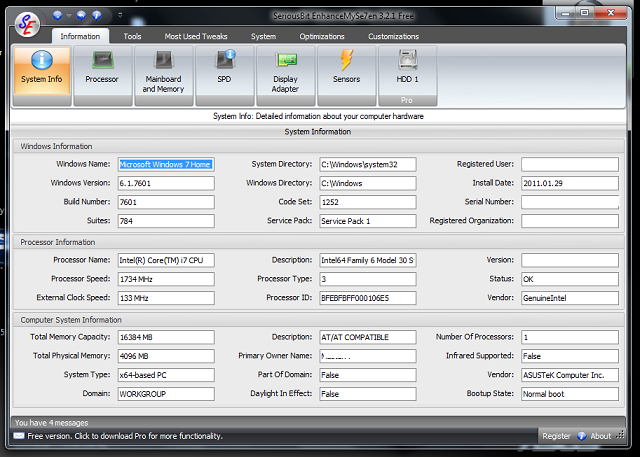Click the SE application logo button

pos(27,24)
